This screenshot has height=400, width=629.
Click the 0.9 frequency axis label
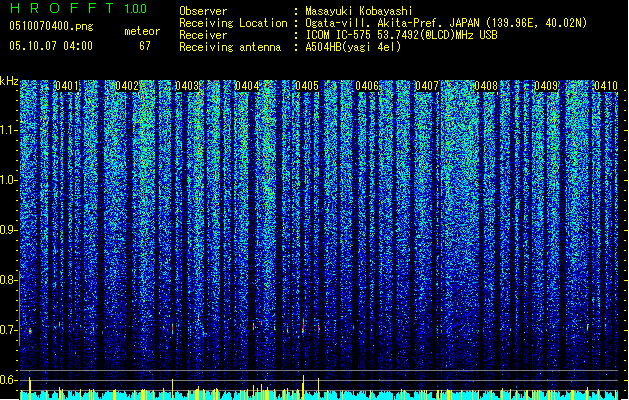[9, 230]
